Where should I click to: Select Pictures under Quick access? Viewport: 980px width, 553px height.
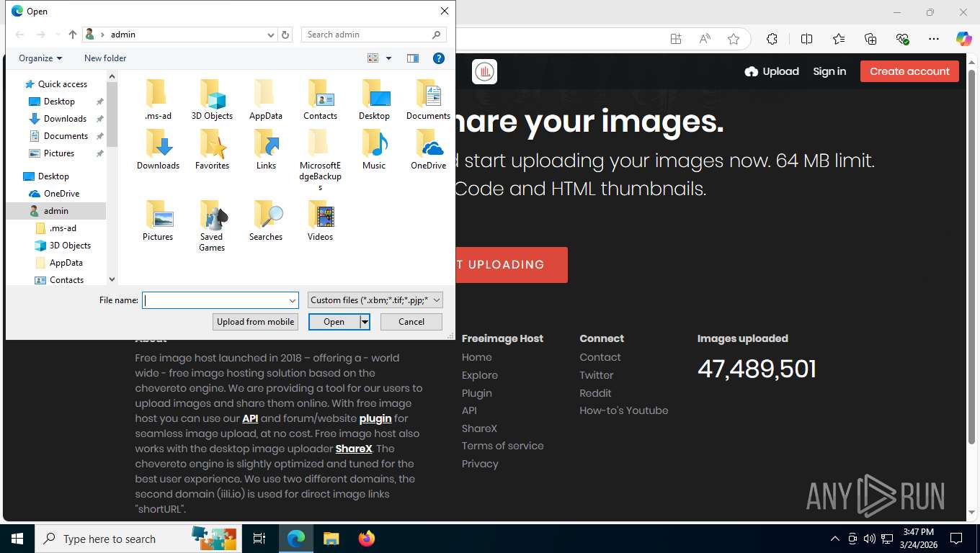(58, 153)
